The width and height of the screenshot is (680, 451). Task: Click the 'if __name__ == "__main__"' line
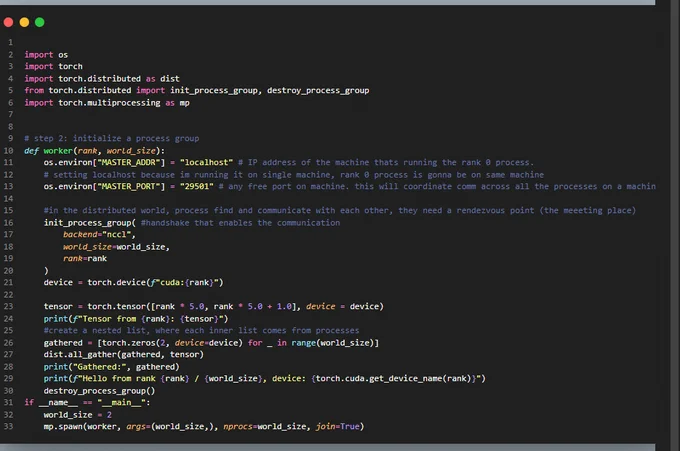click(87, 402)
